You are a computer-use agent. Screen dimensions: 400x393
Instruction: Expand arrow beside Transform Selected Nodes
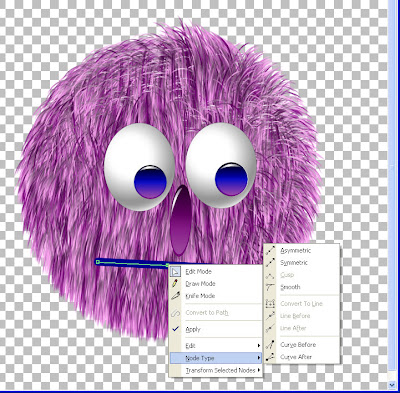[259, 370]
